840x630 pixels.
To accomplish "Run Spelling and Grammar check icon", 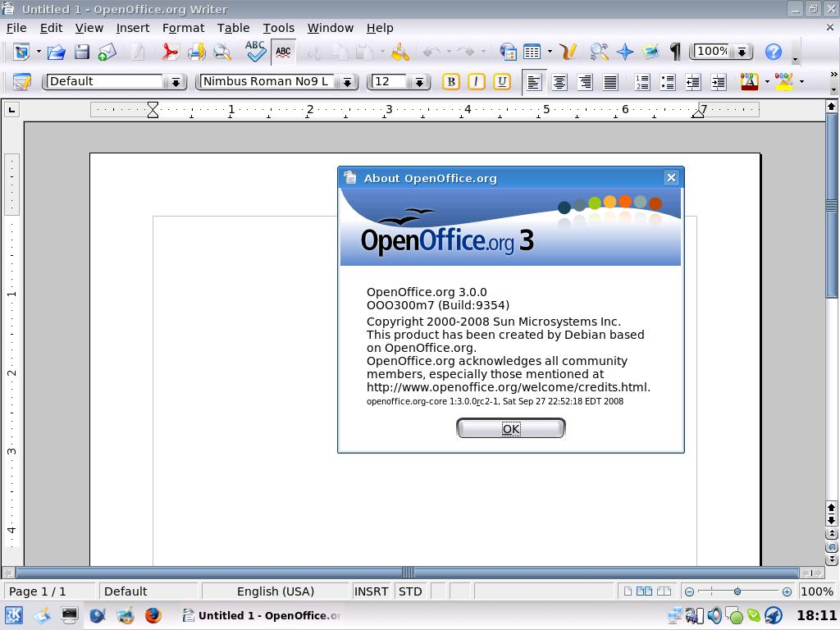I will point(256,52).
